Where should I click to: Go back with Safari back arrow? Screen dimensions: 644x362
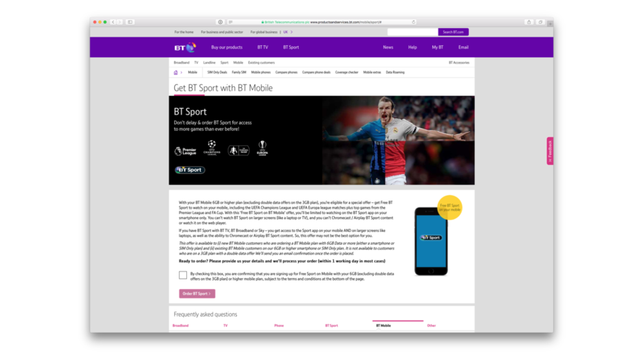click(x=113, y=22)
